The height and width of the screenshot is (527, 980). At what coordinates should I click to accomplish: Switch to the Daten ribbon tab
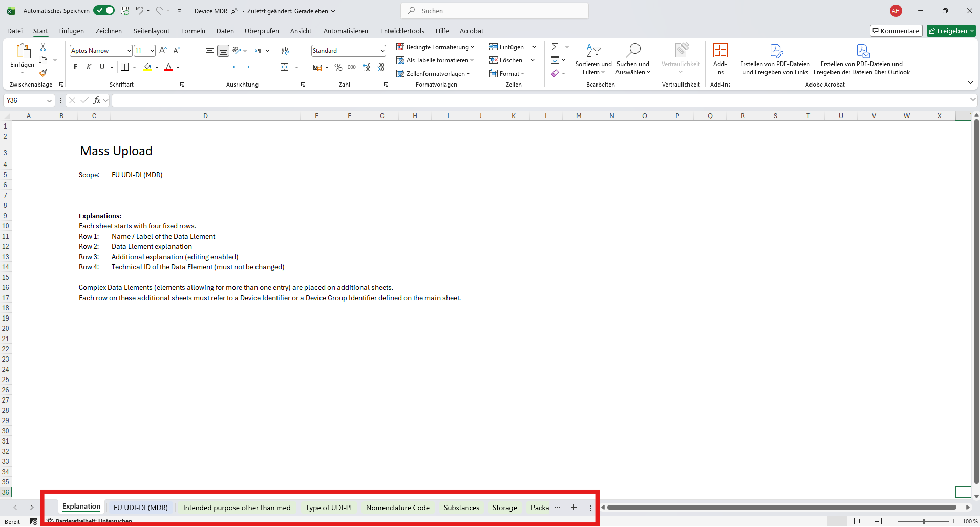point(225,31)
